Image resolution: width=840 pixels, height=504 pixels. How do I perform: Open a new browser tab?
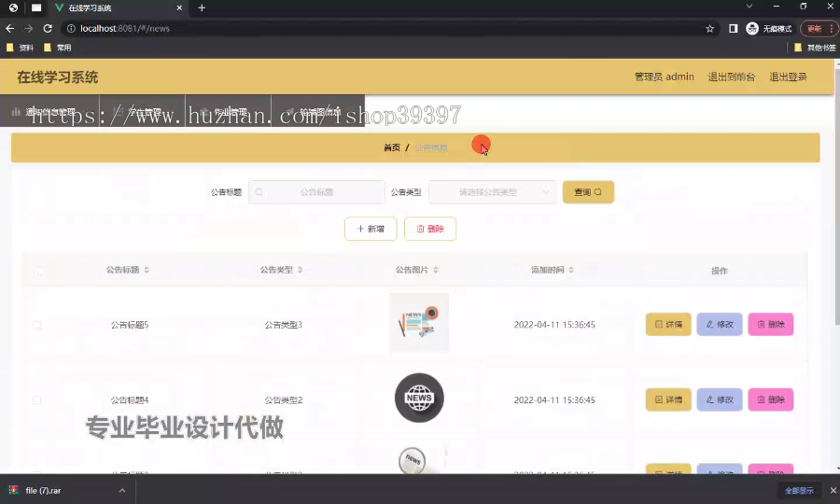pyautogui.click(x=202, y=7)
